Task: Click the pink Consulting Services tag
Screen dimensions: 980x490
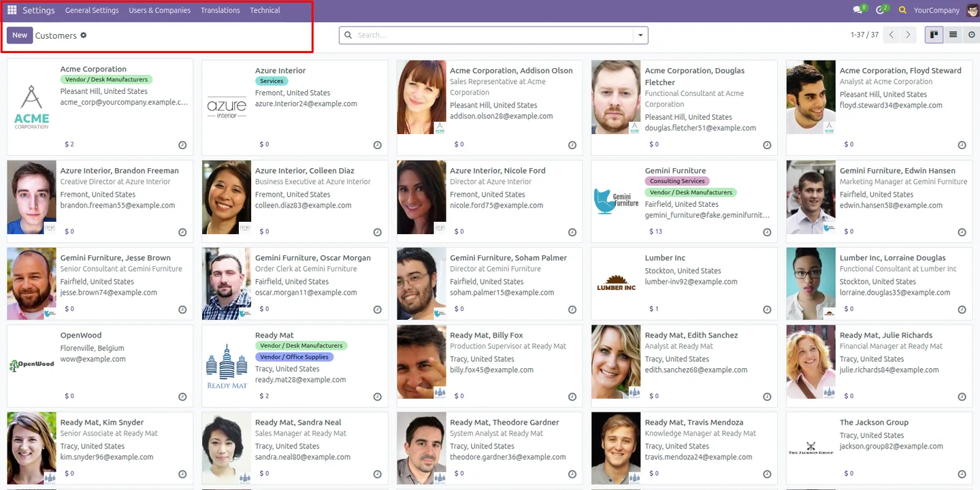Action: (x=677, y=181)
